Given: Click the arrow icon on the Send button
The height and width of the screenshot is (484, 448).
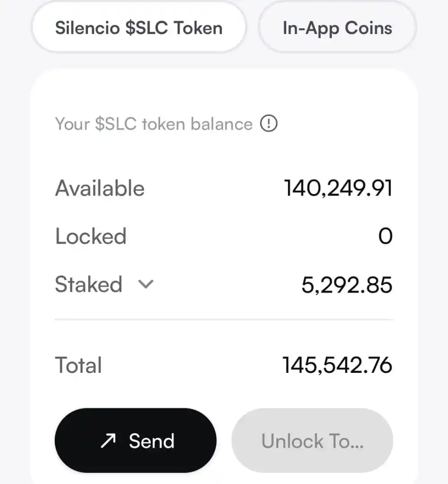Looking at the screenshot, I should pyautogui.click(x=108, y=441).
